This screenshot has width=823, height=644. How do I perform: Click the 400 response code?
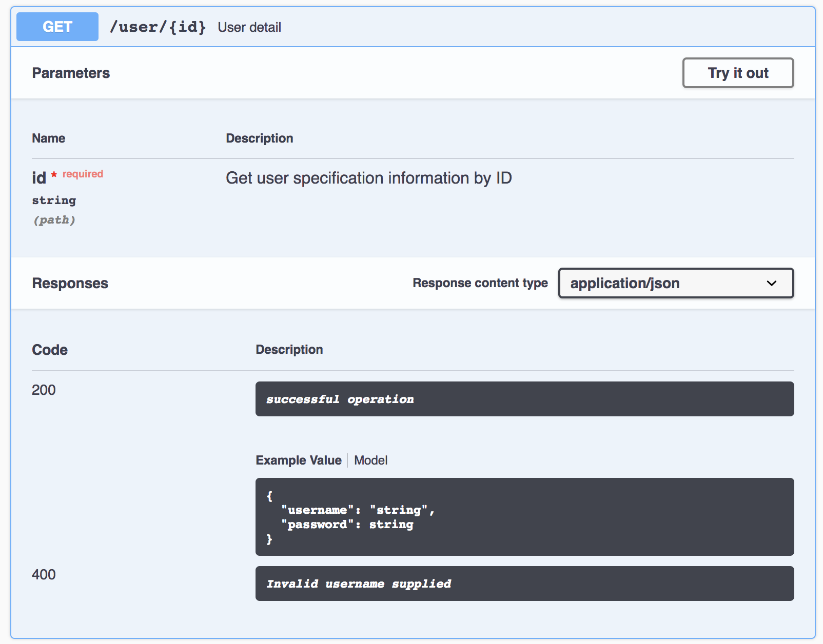(44, 575)
